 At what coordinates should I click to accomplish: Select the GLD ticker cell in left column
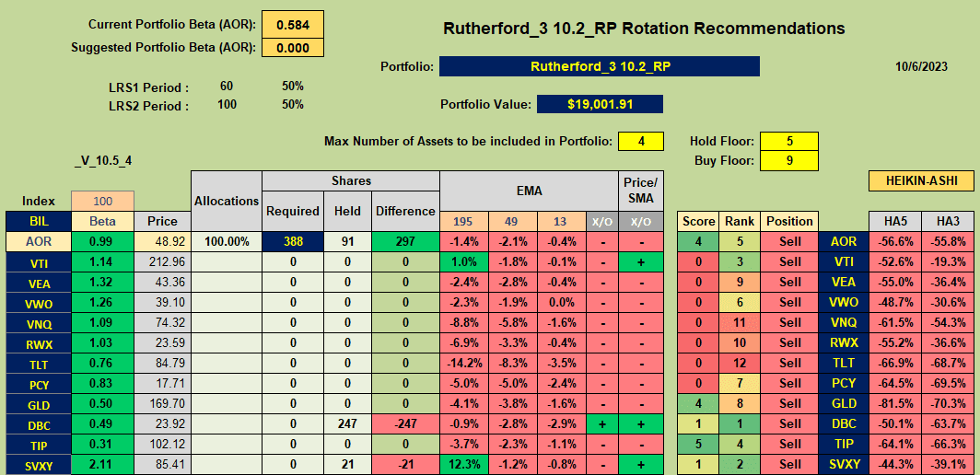tap(39, 403)
